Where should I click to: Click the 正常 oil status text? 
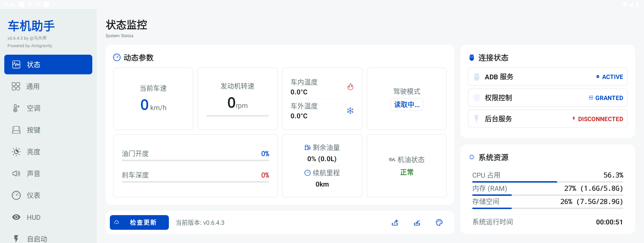(x=407, y=172)
